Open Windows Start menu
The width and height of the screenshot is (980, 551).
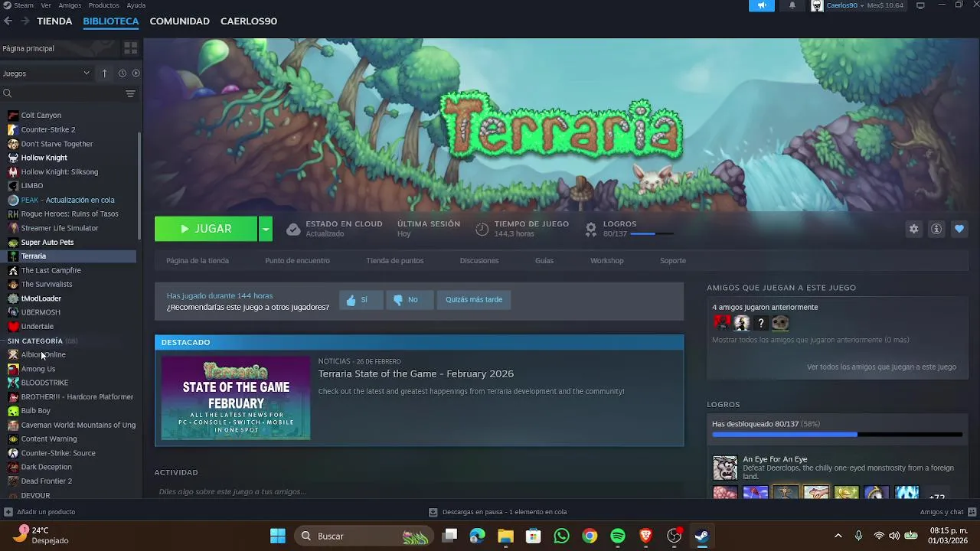coord(278,536)
